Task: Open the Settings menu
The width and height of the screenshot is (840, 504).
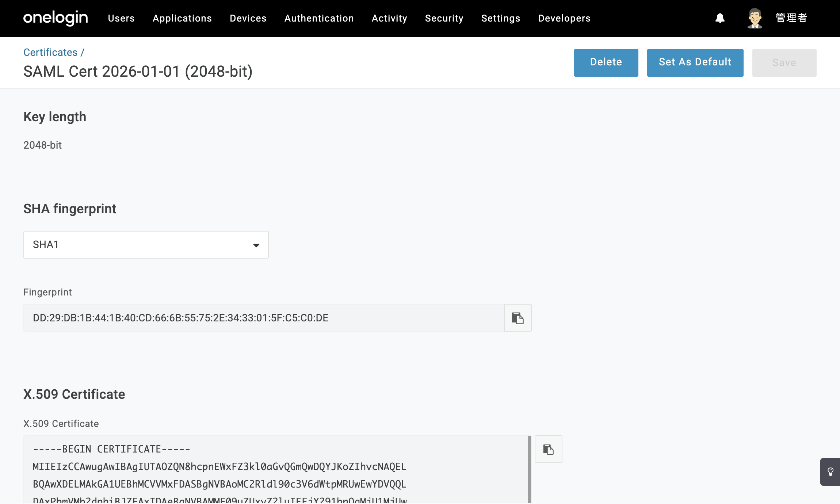Action: tap(501, 18)
